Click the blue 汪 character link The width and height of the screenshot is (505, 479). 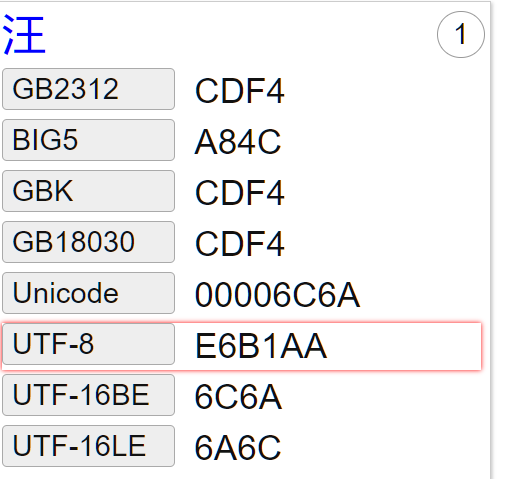24,35
